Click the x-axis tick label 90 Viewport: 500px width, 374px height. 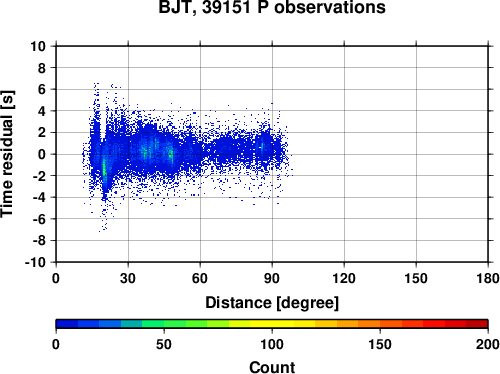point(272,278)
